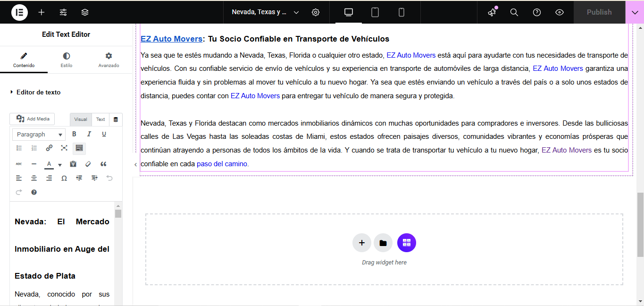Apply blockquote formatting

tap(103, 164)
